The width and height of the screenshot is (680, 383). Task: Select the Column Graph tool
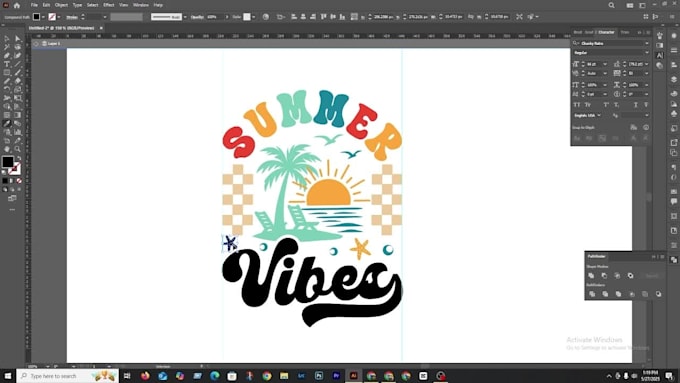[x=17, y=132]
